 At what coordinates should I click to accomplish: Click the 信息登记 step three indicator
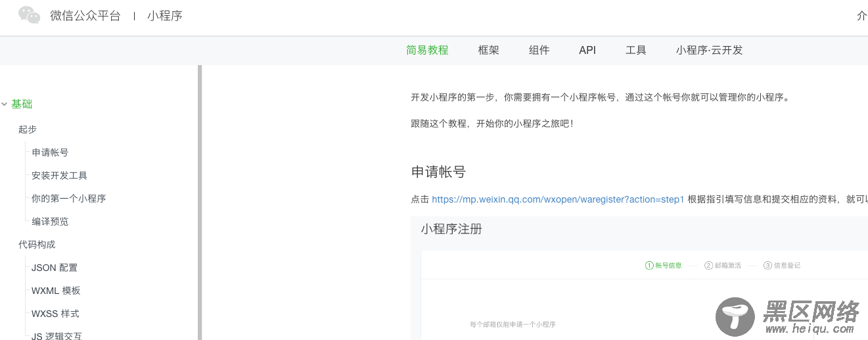(x=782, y=266)
